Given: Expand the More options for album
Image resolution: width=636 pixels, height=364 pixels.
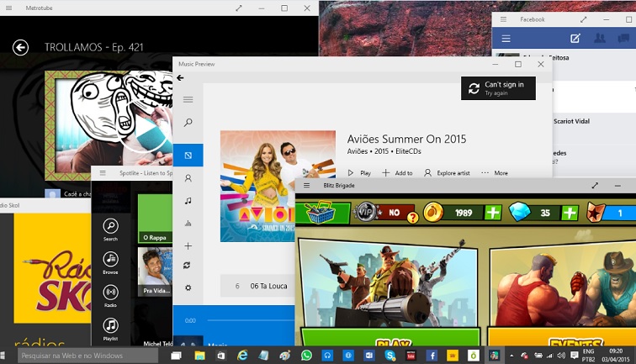Looking at the screenshot, I should (x=494, y=173).
